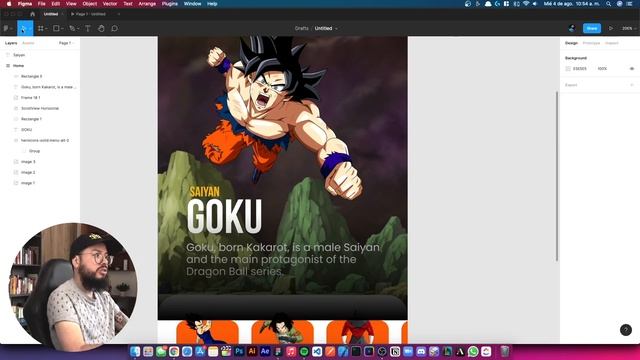Edit the Background opacity 100% value
This screenshot has width=640, height=360.
click(x=602, y=69)
